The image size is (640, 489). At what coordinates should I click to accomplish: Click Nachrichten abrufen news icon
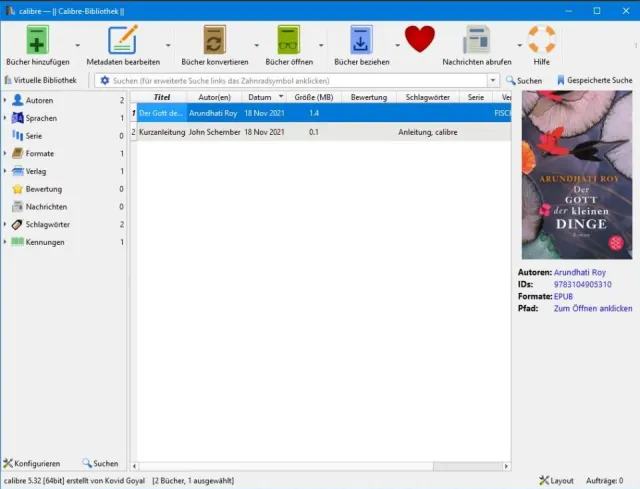tap(476, 40)
